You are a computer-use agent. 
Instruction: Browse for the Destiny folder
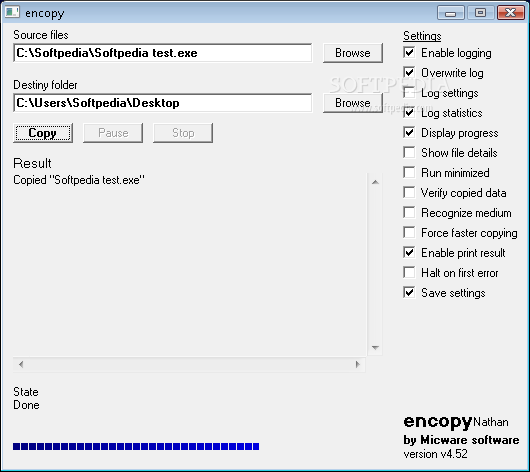pyautogui.click(x=353, y=103)
